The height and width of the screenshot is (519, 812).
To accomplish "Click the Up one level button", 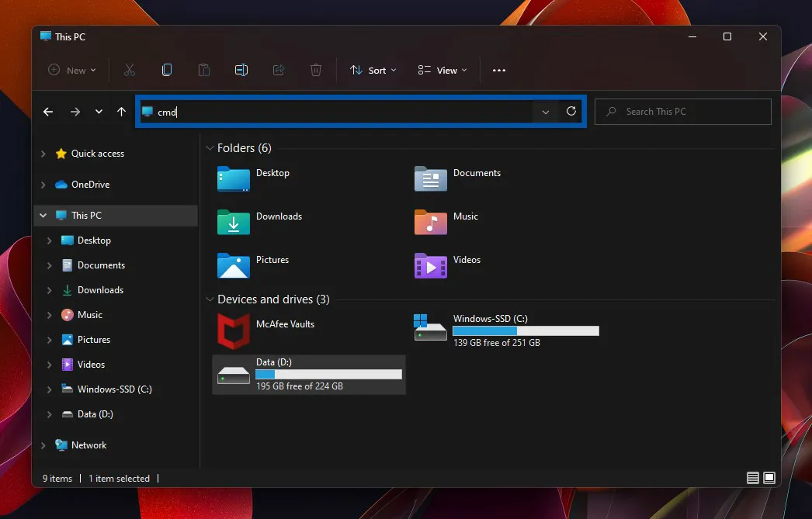I will [122, 111].
